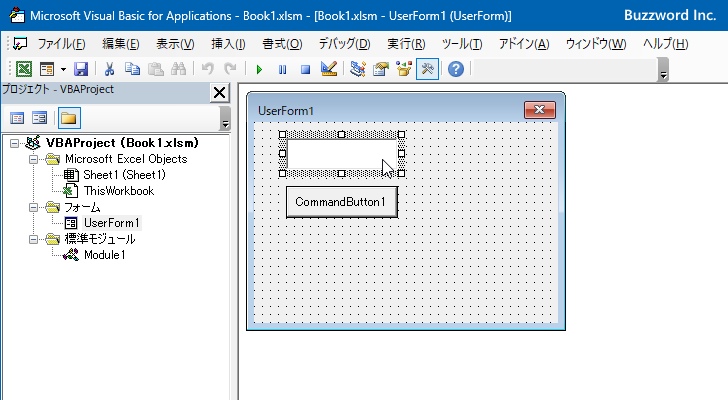Click the Paste clipboard icon

pyautogui.click(x=156, y=69)
